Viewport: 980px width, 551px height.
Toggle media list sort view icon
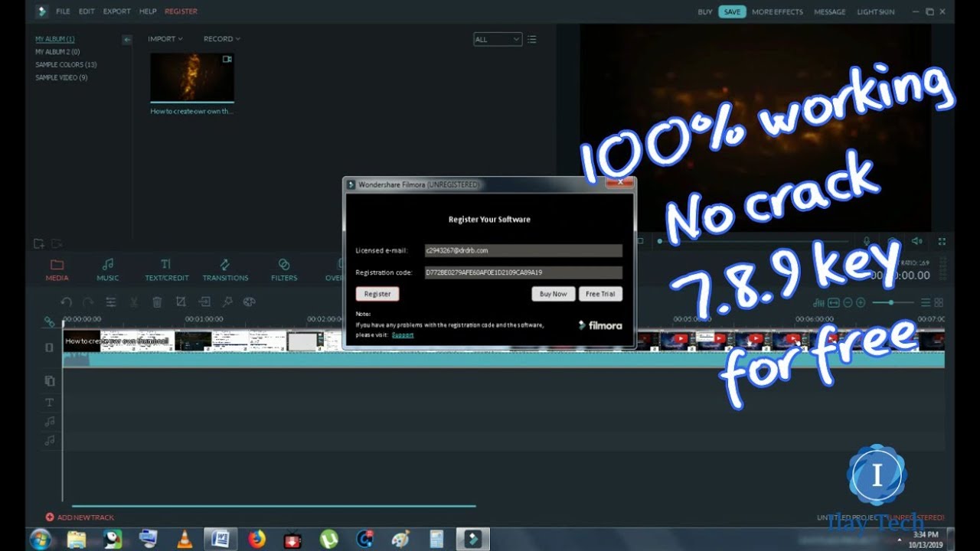point(532,39)
